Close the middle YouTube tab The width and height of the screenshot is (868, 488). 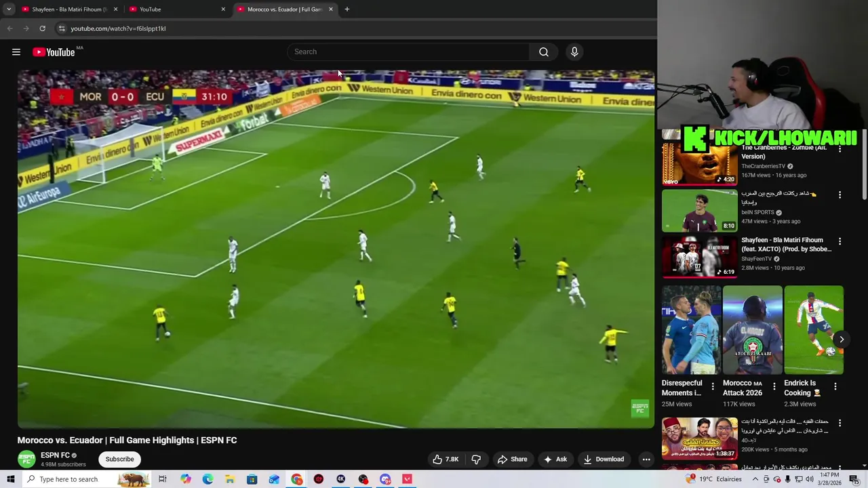223,9
